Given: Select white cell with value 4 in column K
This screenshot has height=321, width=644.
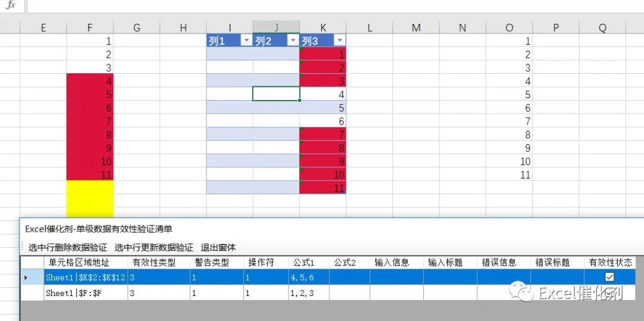Looking at the screenshot, I should coord(323,94).
